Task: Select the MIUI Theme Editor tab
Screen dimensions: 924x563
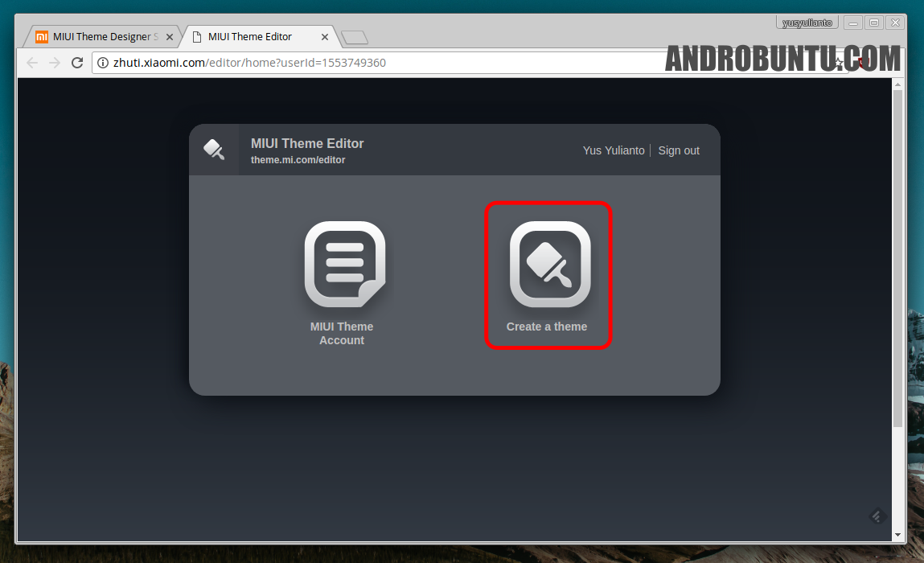Action: [249, 37]
